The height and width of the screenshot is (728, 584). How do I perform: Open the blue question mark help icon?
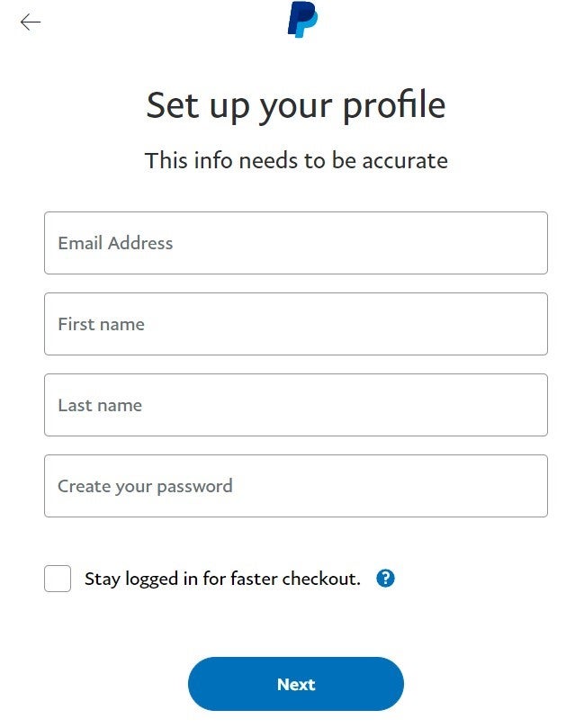tap(385, 579)
